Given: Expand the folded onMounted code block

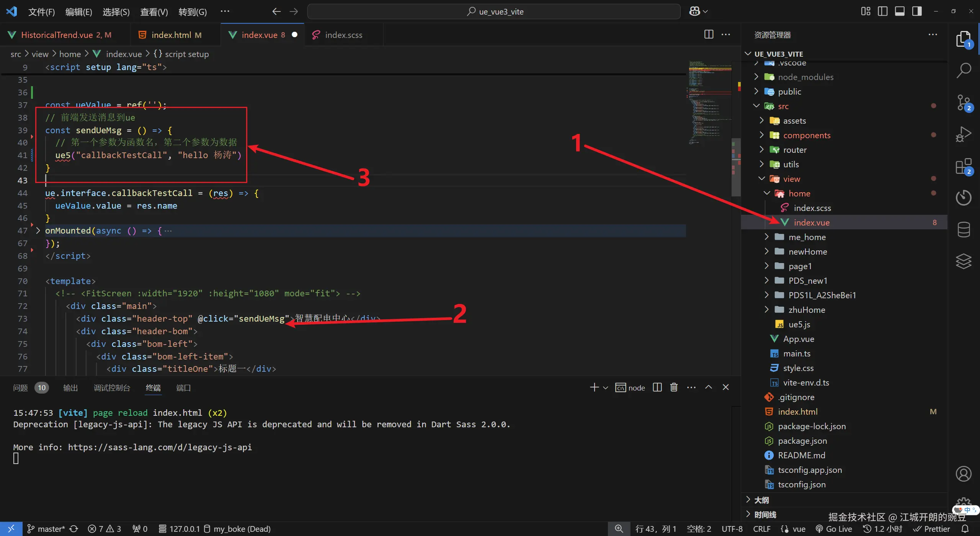Looking at the screenshot, I should tap(38, 230).
